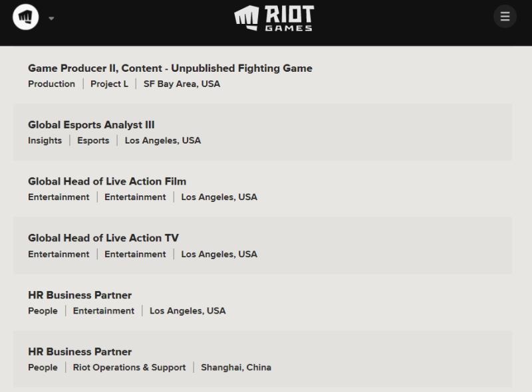Click the Esports team label
Viewport: 532px width, 392px height.
pyautogui.click(x=93, y=140)
